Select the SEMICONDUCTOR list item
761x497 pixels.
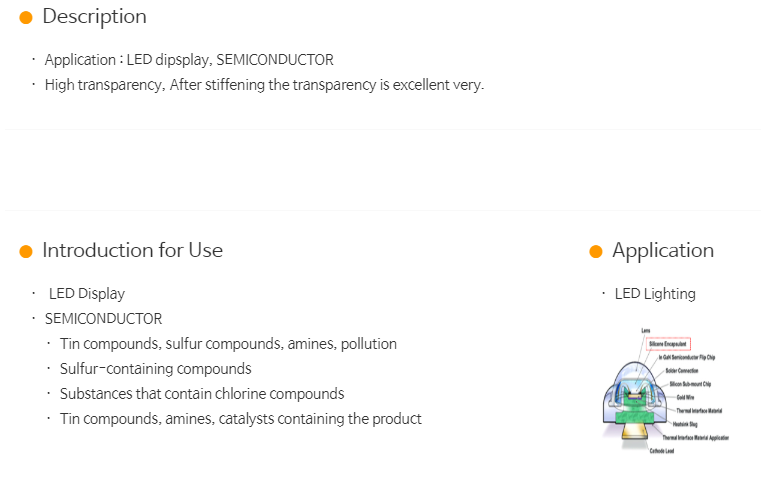click(x=103, y=319)
